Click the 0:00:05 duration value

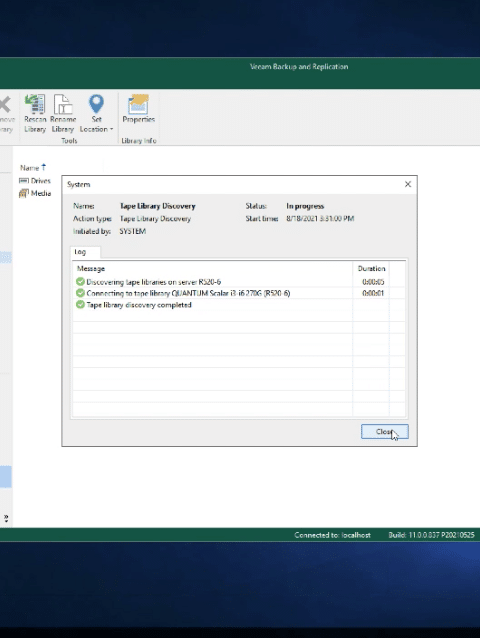coord(373,282)
